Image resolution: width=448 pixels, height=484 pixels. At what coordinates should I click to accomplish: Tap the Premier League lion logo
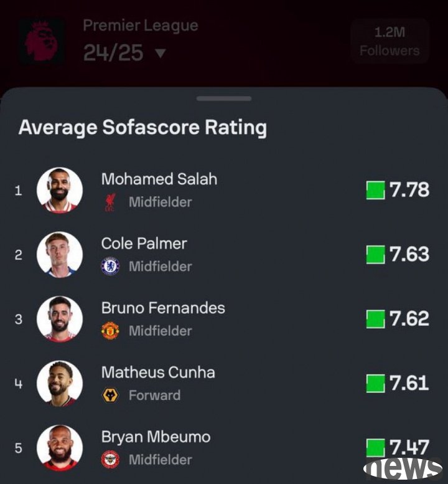pyautogui.click(x=42, y=41)
